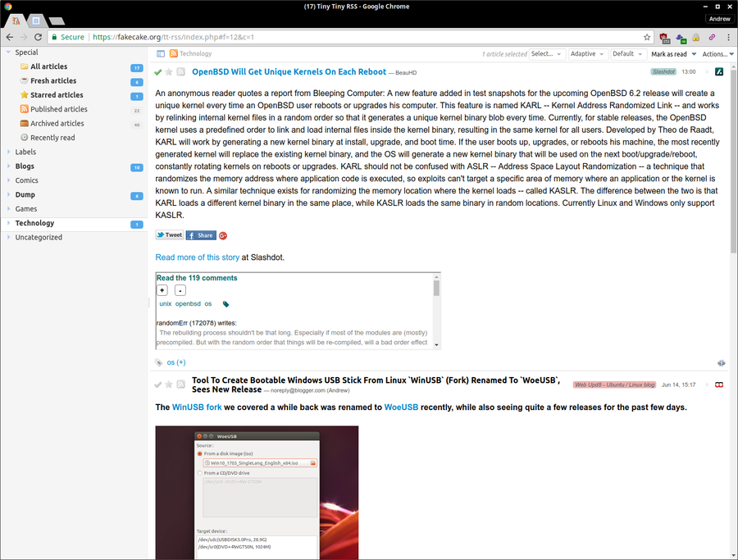Image resolution: width=738 pixels, height=560 pixels.
Task: Mark the OpenBSD article unread via checkmark
Action: point(157,72)
